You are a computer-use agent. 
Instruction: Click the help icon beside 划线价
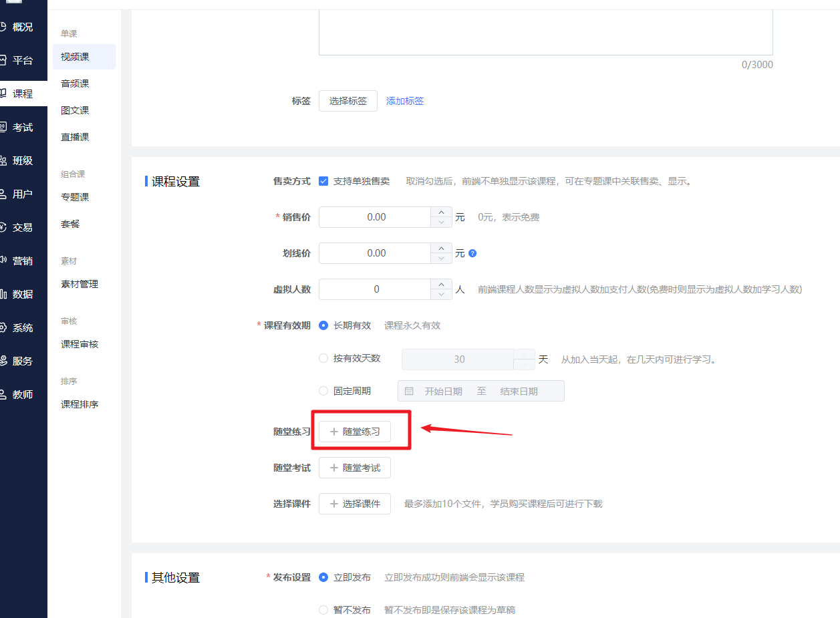(472, 254)
